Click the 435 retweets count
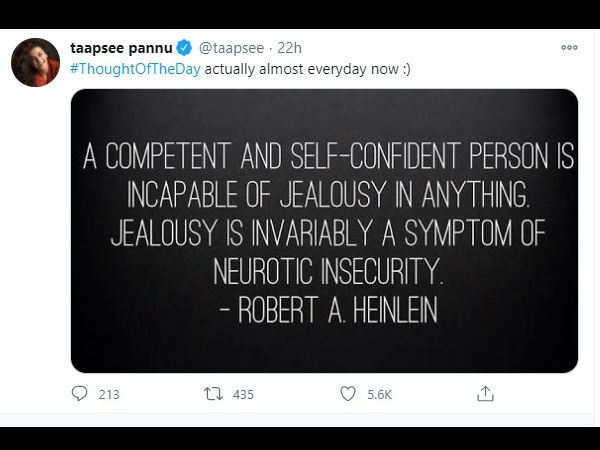Screen dimensions: 600x450 (x=243, y=394)
